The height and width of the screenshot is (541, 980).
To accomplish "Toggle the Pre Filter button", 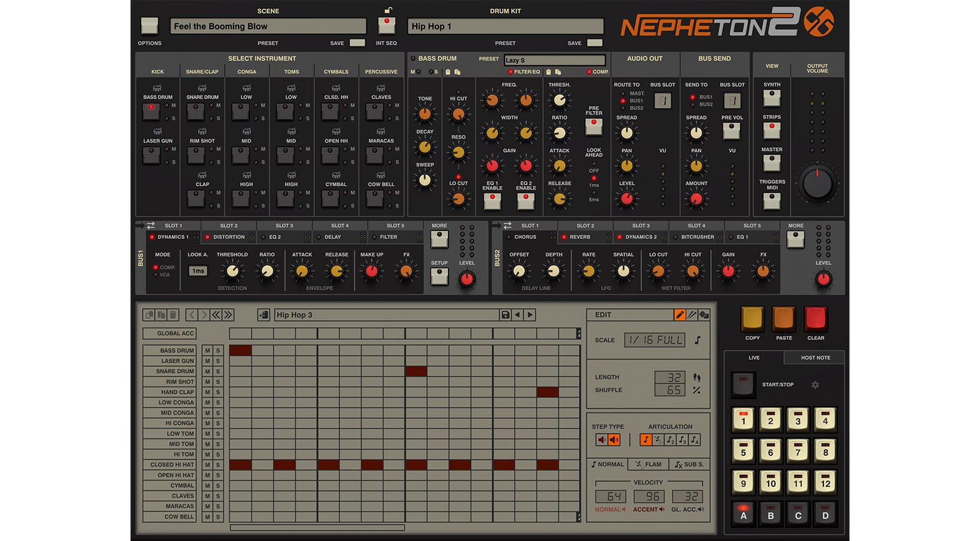I will [x=594, y=126].
